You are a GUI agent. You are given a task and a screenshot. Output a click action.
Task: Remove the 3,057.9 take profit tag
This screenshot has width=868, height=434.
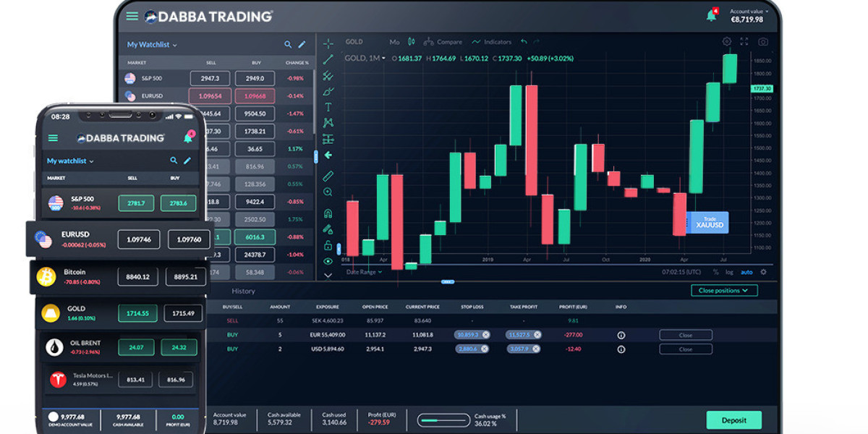[x=537, y=349]
